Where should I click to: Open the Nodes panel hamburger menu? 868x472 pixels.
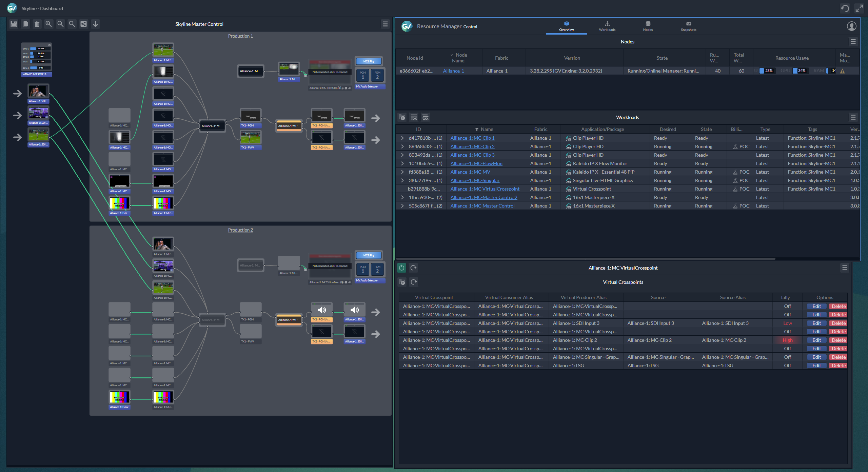(853, 42)
